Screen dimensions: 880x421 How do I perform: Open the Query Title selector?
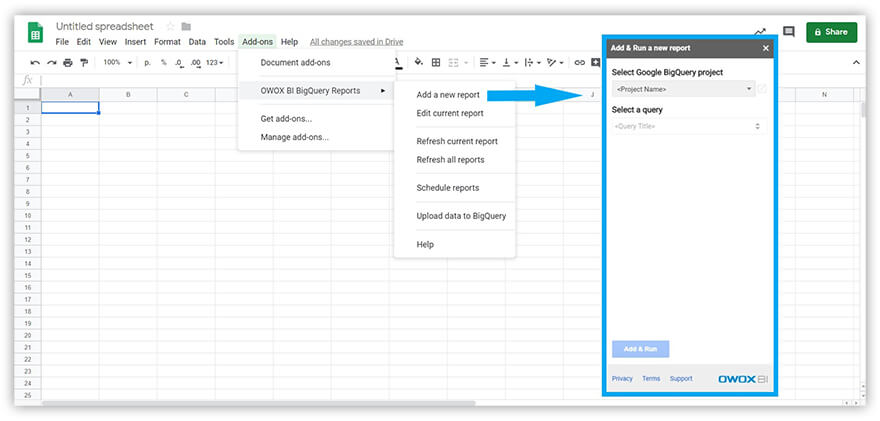[x=689, y=126]
